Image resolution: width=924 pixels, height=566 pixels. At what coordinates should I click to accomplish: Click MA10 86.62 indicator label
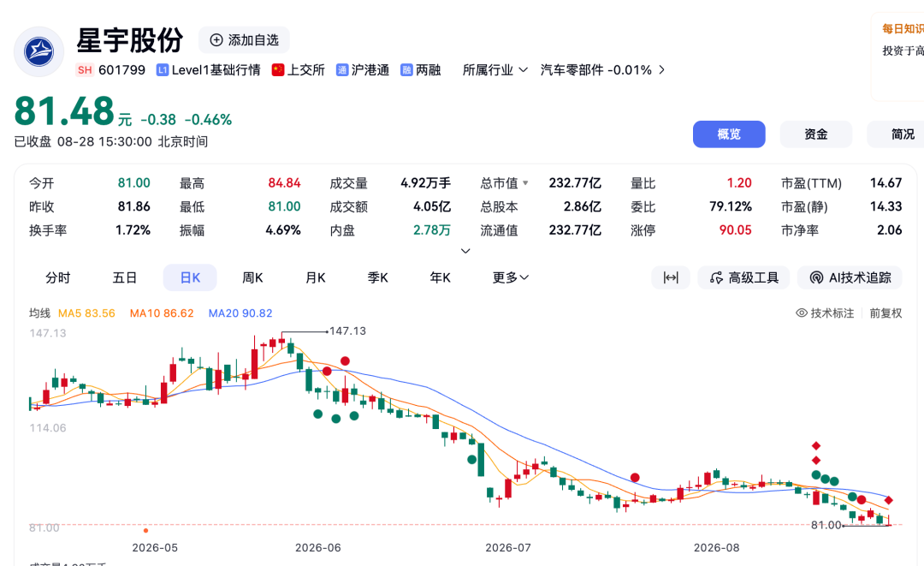162,313
